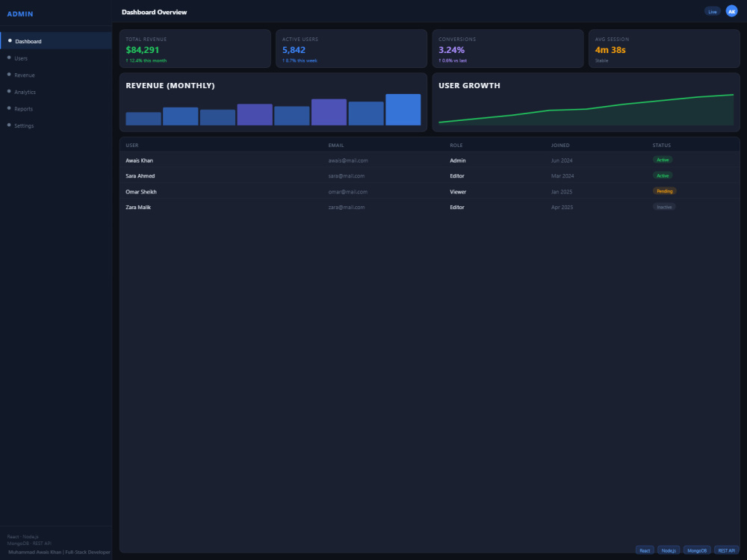Click Sara Ahmed's Active status badge

click(x=663, y=175)
